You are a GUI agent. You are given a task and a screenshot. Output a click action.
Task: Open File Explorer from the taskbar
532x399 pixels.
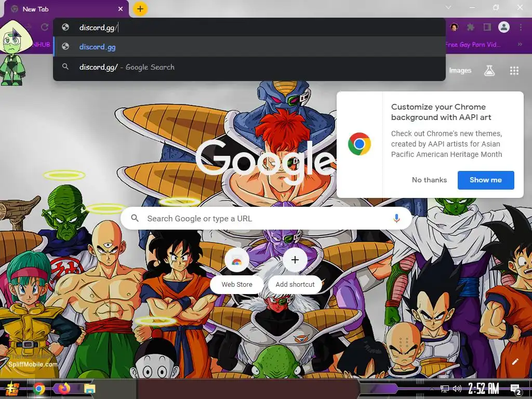coord(89,389)
